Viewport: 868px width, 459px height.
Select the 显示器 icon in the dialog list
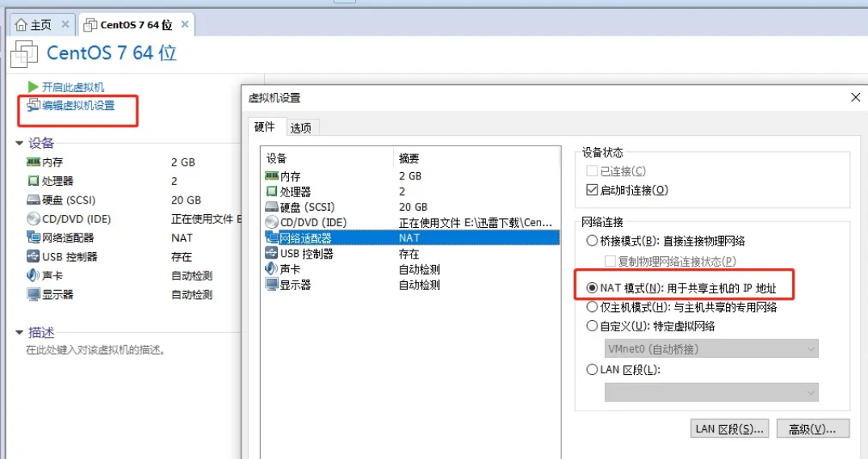click(x=271, y=284)
